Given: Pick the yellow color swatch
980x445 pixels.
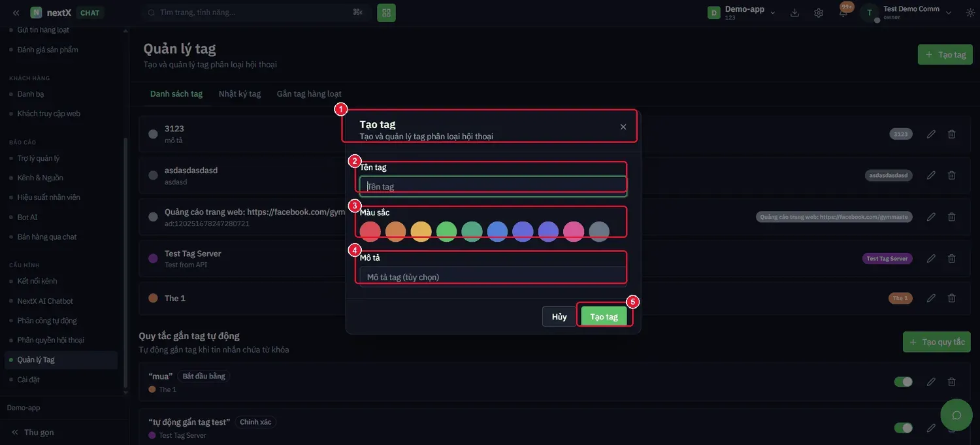Looking at the screenshot, I should click(x=421, y=231).
